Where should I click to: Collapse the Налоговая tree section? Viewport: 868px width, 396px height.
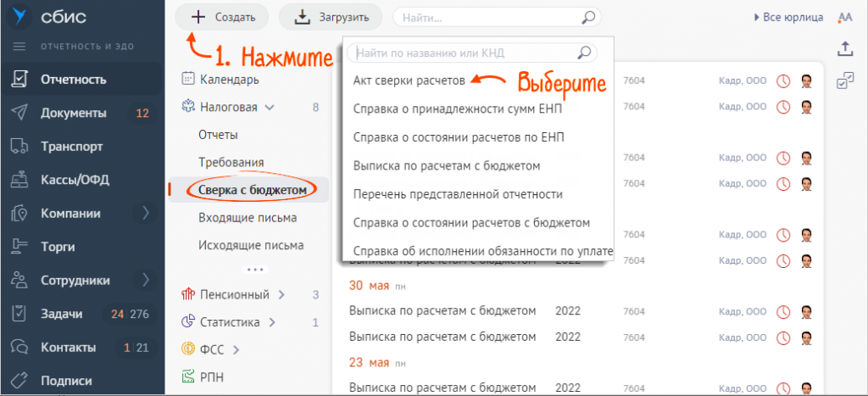point(270,108)
